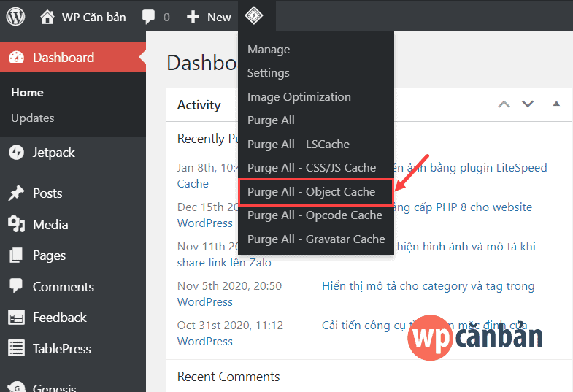Open the Dashboard menu item
573x392 pixels.
click(x=73, y=58)
